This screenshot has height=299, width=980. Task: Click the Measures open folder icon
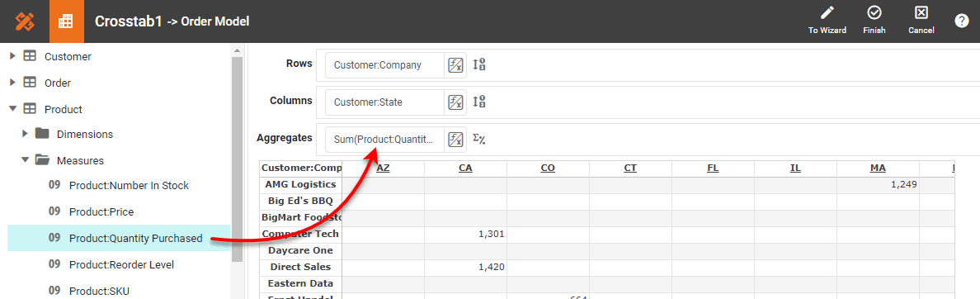42,160
